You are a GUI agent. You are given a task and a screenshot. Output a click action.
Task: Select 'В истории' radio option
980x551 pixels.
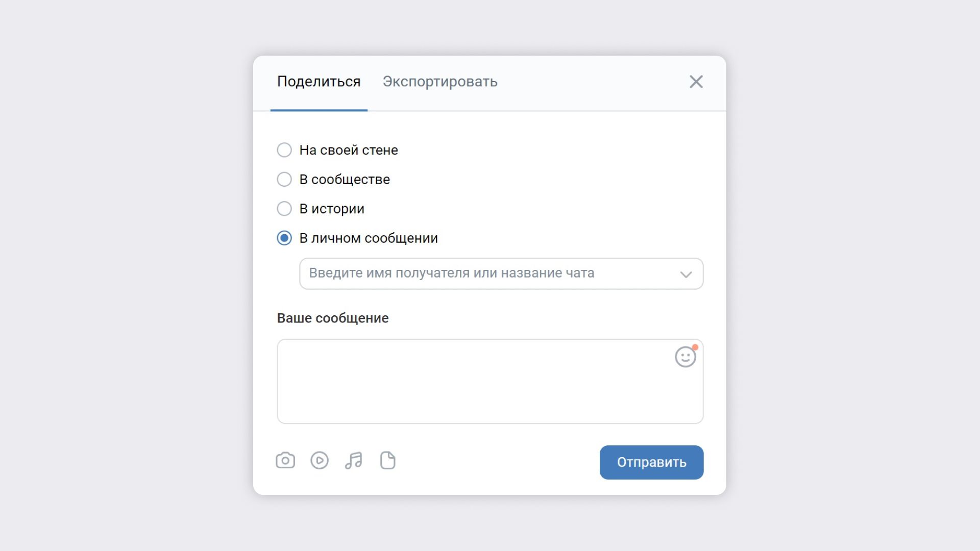pyautogui.click(x=284, y=209)
